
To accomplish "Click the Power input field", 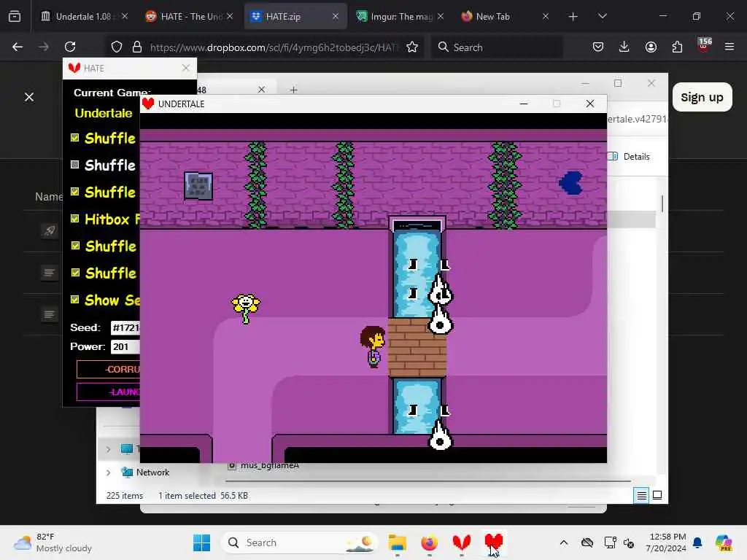I will pyautogui.click(x=125, y=346).
